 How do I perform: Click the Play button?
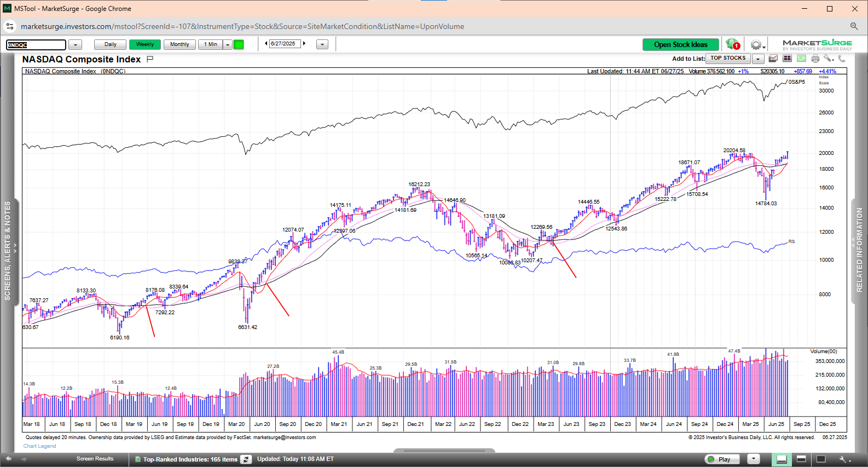(x=722, y=459)
